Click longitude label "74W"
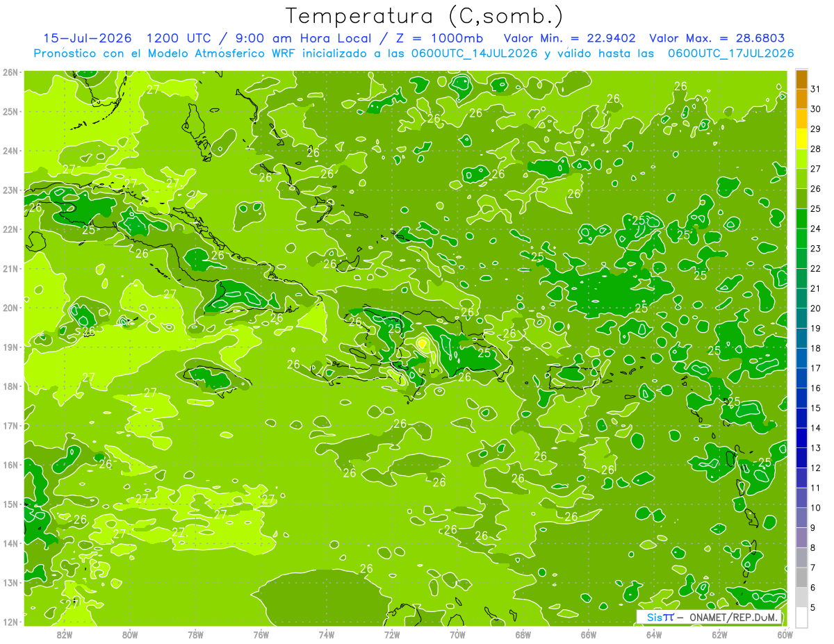The width and height of the screenshot is (834, 644). coord(327,634)
